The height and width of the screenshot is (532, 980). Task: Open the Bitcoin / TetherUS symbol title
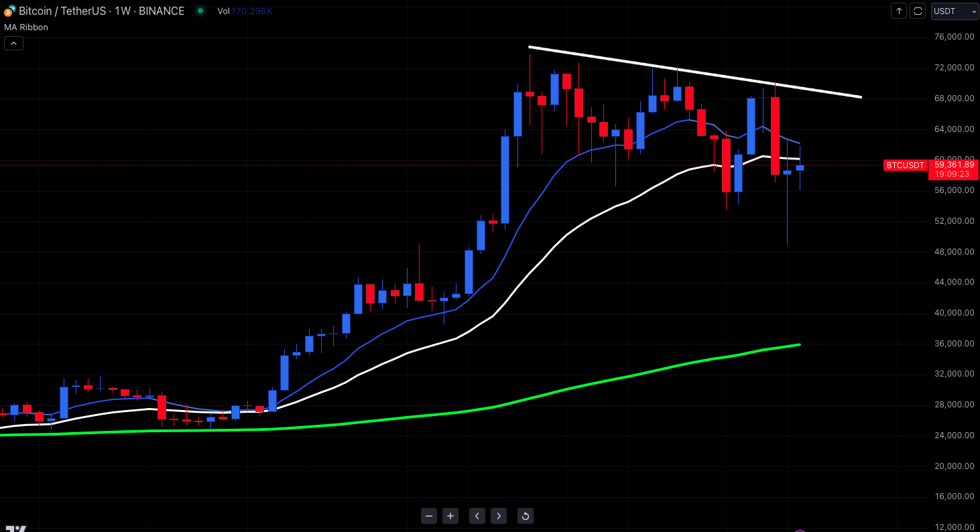click(101, 11)
